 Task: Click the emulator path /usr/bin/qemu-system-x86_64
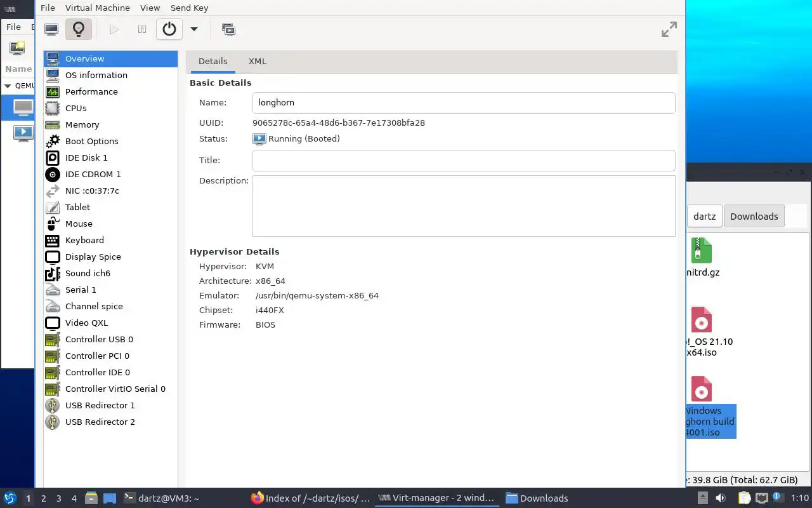tap(317, 296)
